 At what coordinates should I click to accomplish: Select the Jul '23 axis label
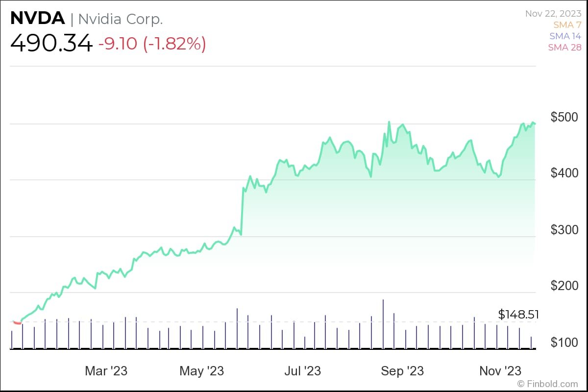(303, 371)
